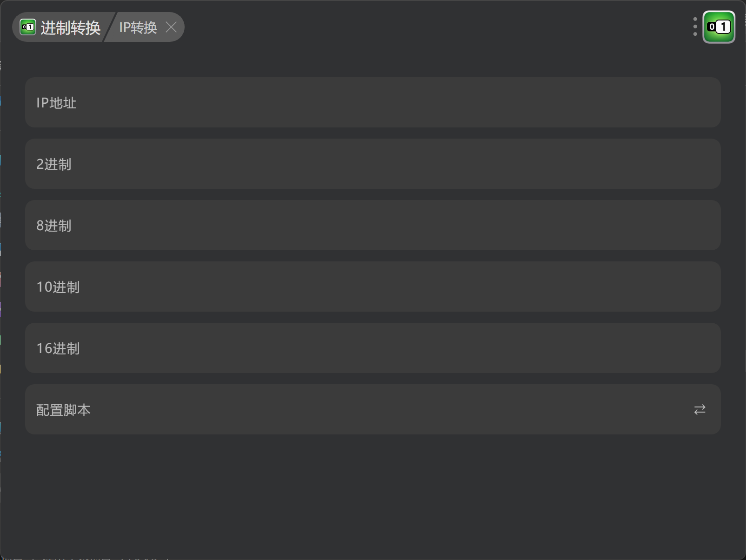Image resolution: width=746 pixels, height=560 pixels.
Task: Focus the 8进制 input field
Action: [373, 225]
